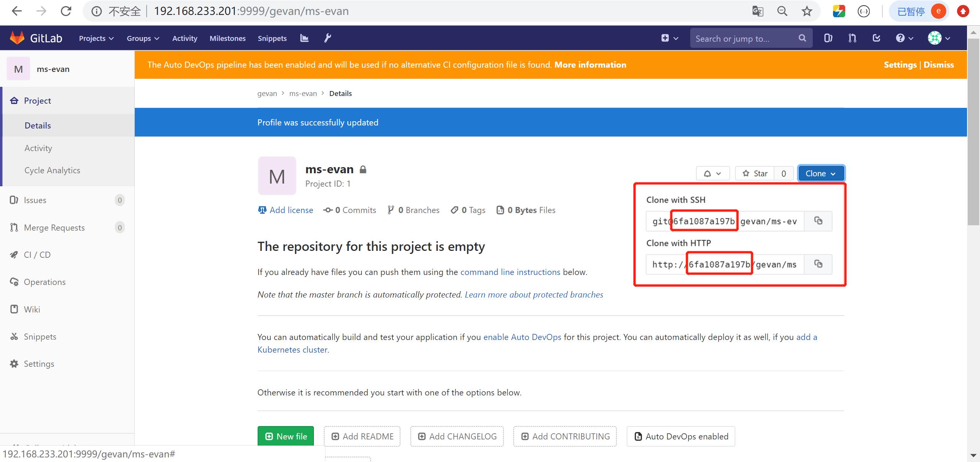Click the green New file button
This screenshot has height=462, width=980.
pos(286,436)
